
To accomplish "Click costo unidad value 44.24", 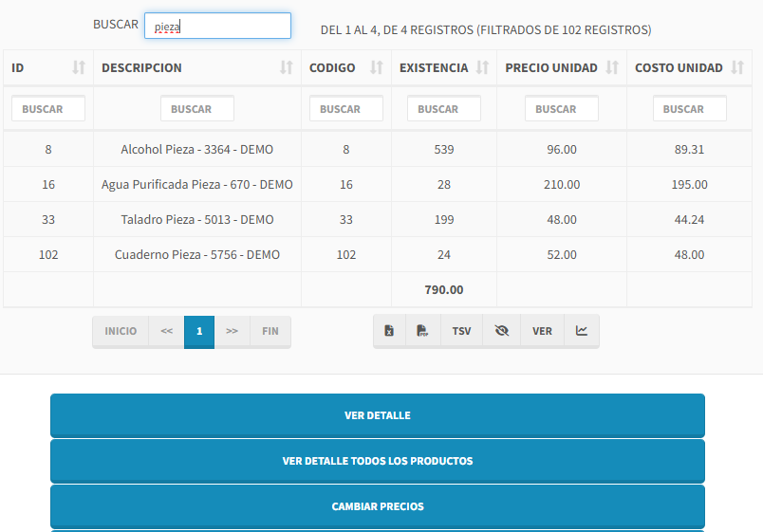I will tap(689, 219).
